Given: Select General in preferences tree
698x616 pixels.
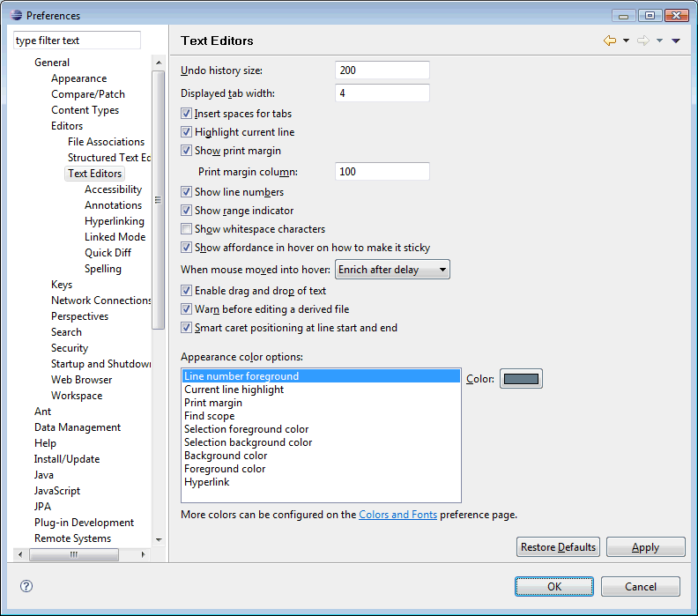Looking at the screenshot, I should click(52, 63).
